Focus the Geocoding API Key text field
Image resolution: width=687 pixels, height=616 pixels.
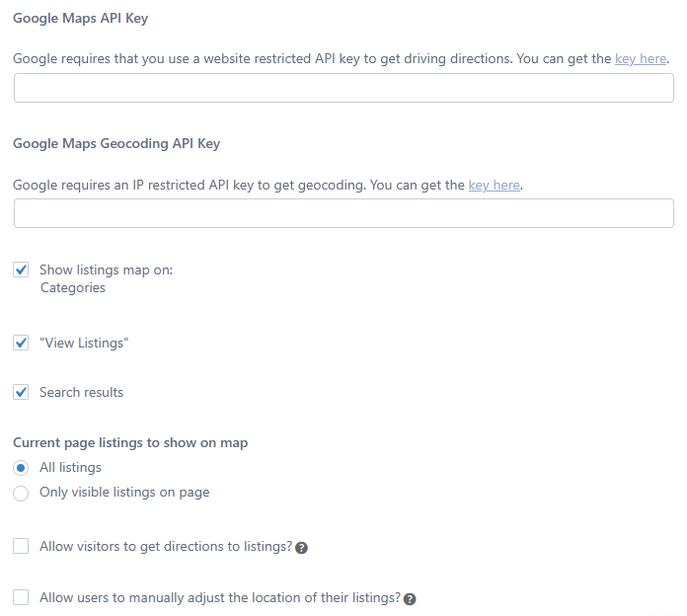coord(343,213)
